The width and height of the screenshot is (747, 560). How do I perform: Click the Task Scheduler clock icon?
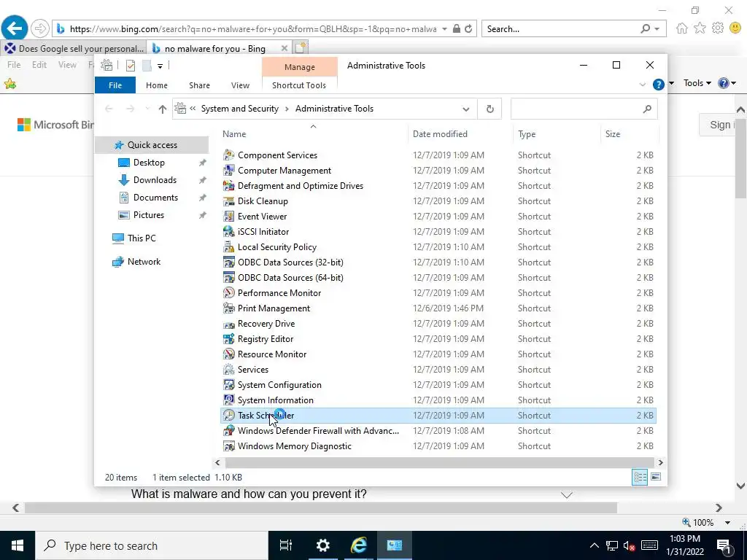tap(229, 415)
